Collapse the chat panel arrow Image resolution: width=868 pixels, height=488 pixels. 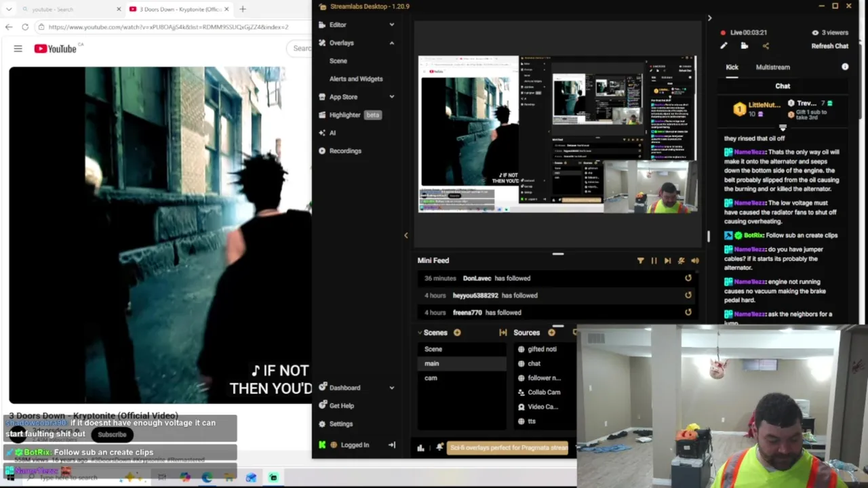pos(709,18)
